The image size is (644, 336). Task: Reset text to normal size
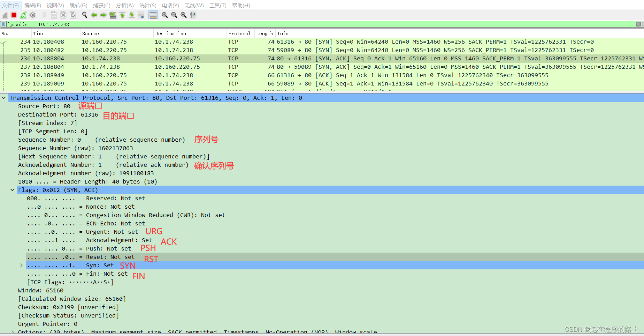pos(184,15)
